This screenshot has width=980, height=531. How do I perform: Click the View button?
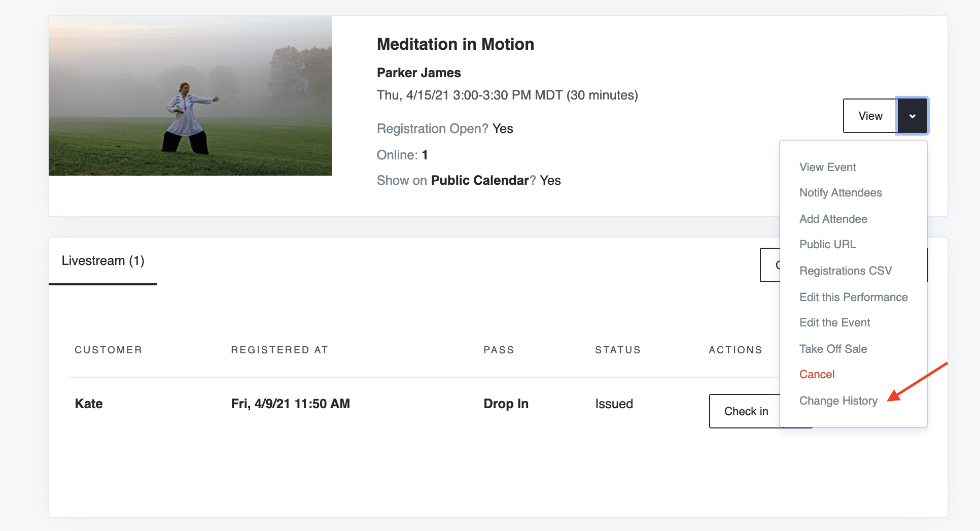(x=870, y=116)
